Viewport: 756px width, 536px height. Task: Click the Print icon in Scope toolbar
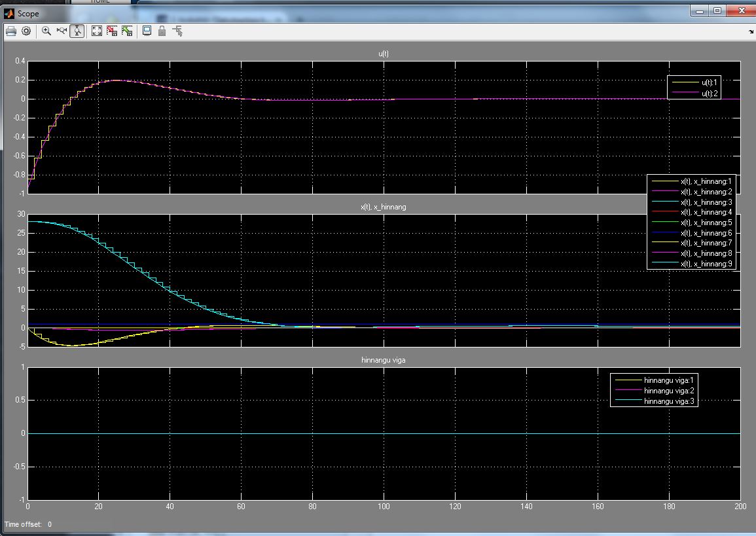11,31
